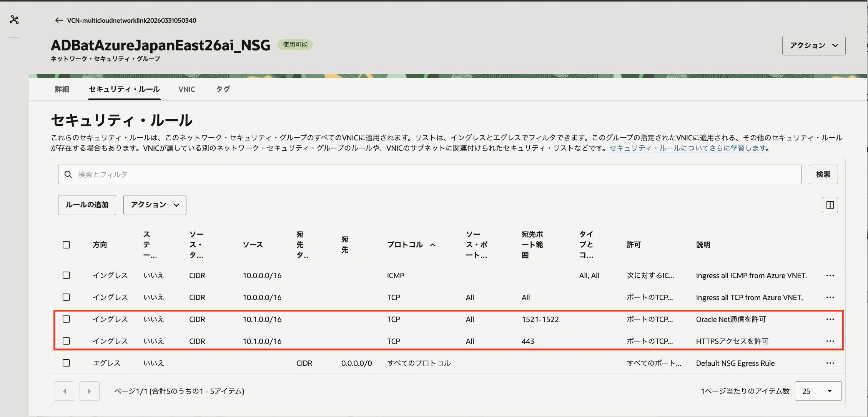Image resolution: width=868 pixels, height=417 pixels.
Task: Toggle sort arrow on プロトコル column
Action: pyautogui.click(x=433, y=245)
